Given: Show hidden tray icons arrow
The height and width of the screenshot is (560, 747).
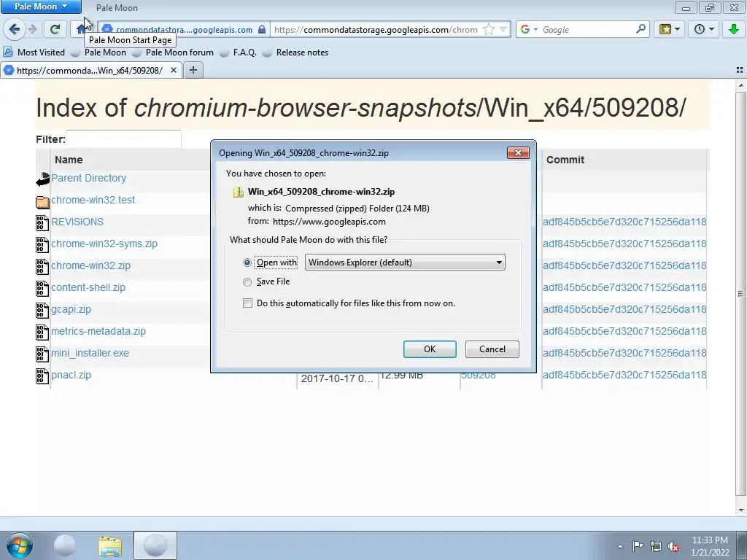Looking at the screenshot, I should click(620, 546).
